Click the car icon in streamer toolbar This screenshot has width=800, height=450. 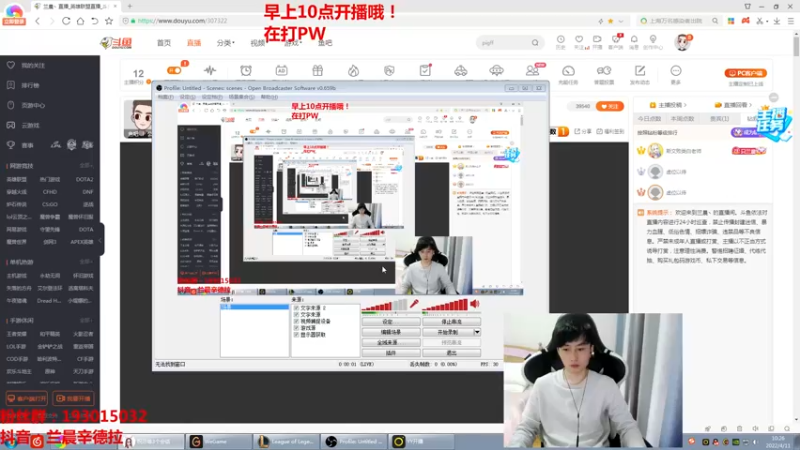[461, 70]
